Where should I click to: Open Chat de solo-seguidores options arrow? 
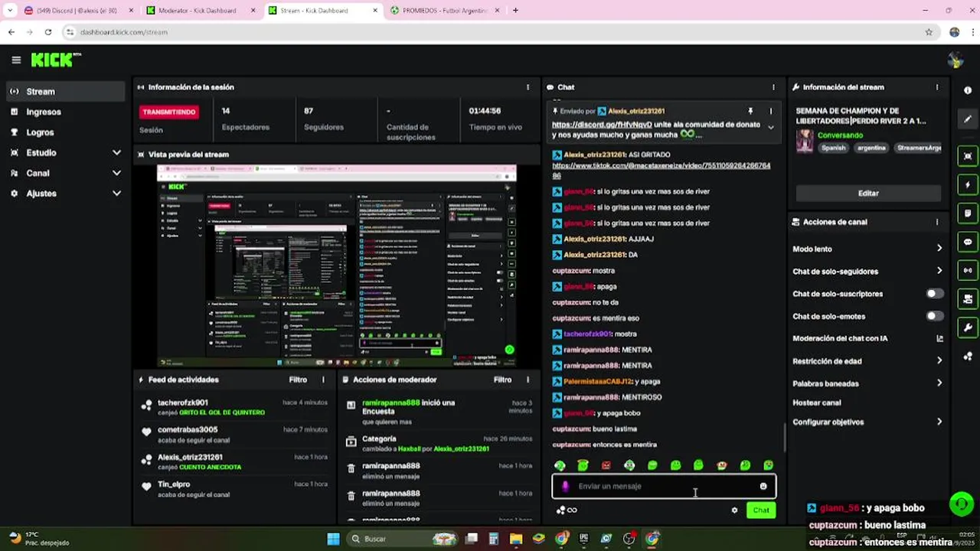[939, 271]
